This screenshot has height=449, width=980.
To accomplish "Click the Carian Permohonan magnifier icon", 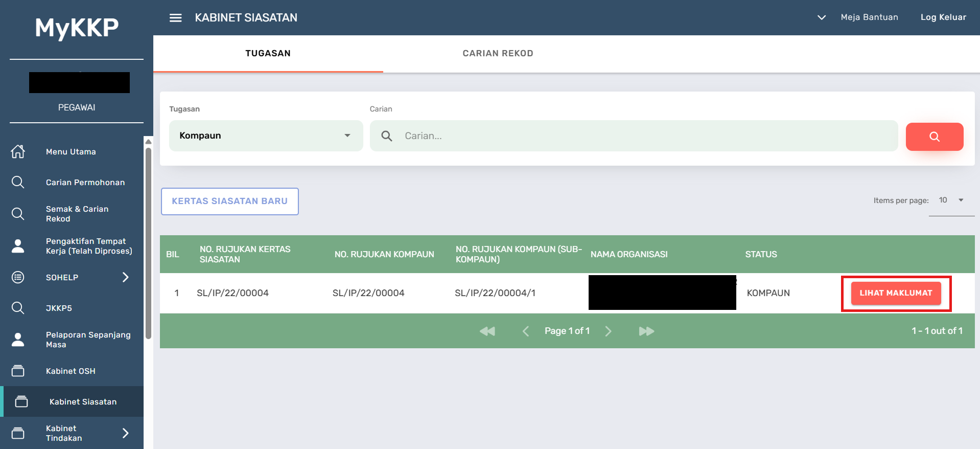I will coord(18,182).
